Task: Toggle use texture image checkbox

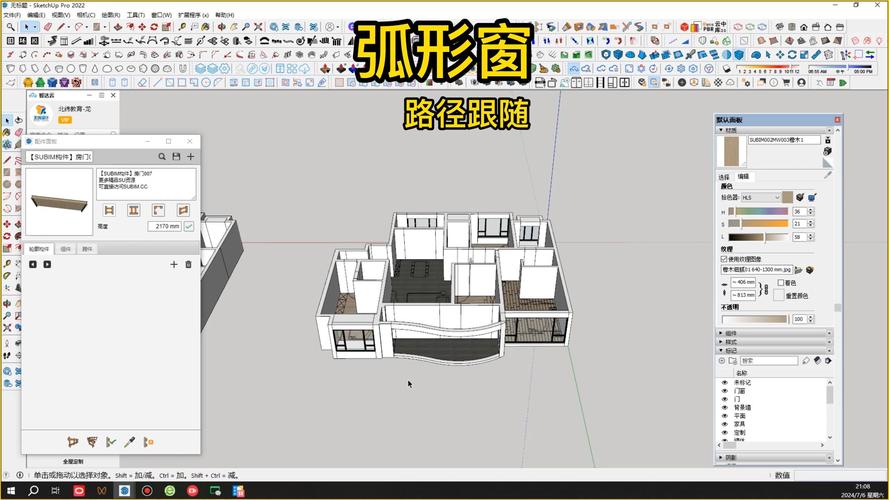Action: tap(724, 259)
